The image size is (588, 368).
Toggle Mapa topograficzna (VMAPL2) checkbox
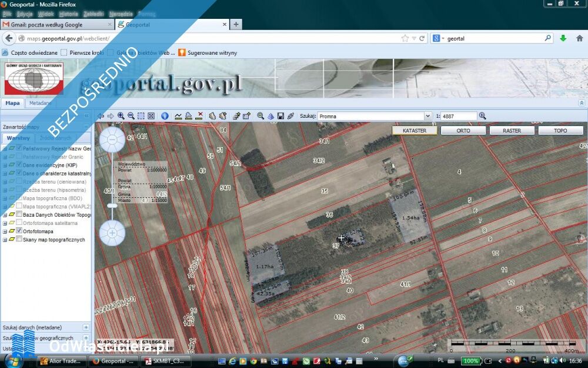point(19,206)
